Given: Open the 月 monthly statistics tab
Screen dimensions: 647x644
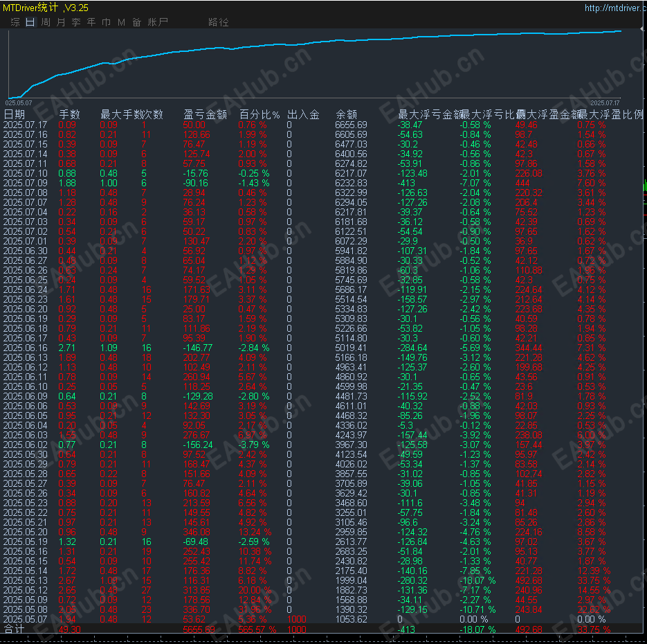Looking at the screenshot, I should (x=61, y=22).
